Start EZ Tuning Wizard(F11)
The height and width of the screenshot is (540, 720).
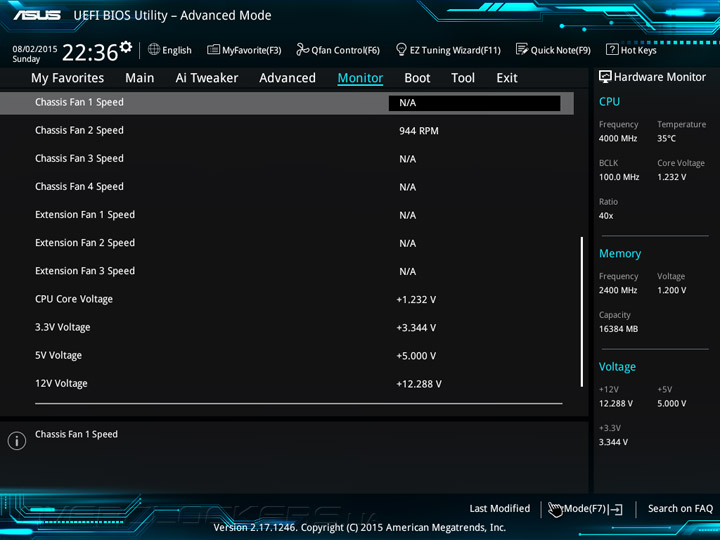[x=455, y=50]
